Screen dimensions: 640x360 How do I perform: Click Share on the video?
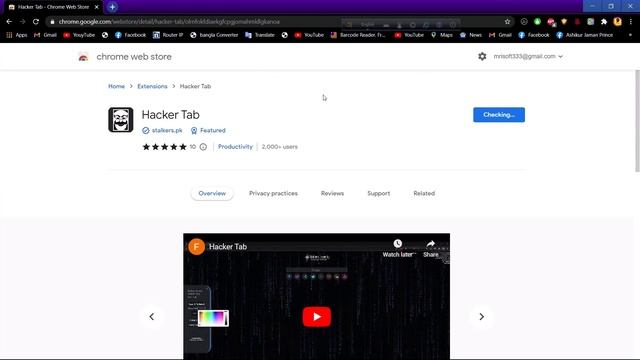click(x=431, y=248)
